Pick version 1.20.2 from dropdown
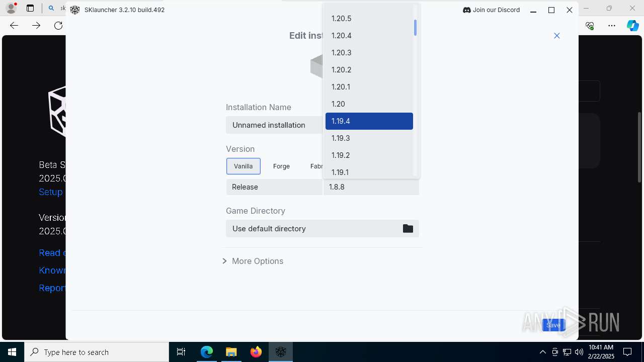The height and width of the screenshot is (362, 644). tap(369, 70)
